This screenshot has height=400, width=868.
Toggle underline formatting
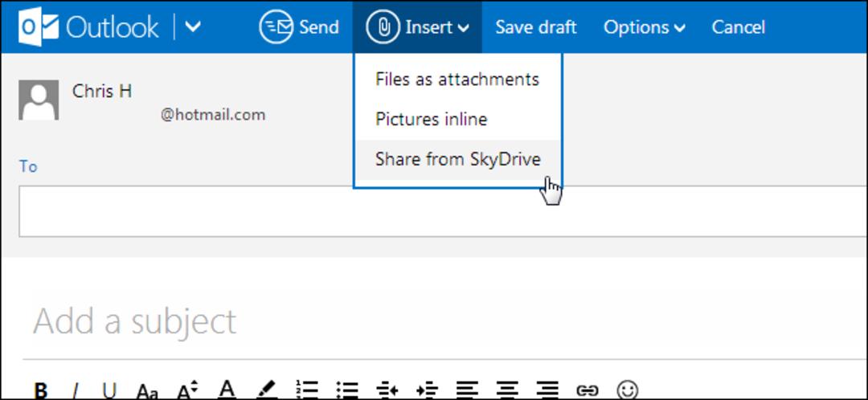[109, 390]
